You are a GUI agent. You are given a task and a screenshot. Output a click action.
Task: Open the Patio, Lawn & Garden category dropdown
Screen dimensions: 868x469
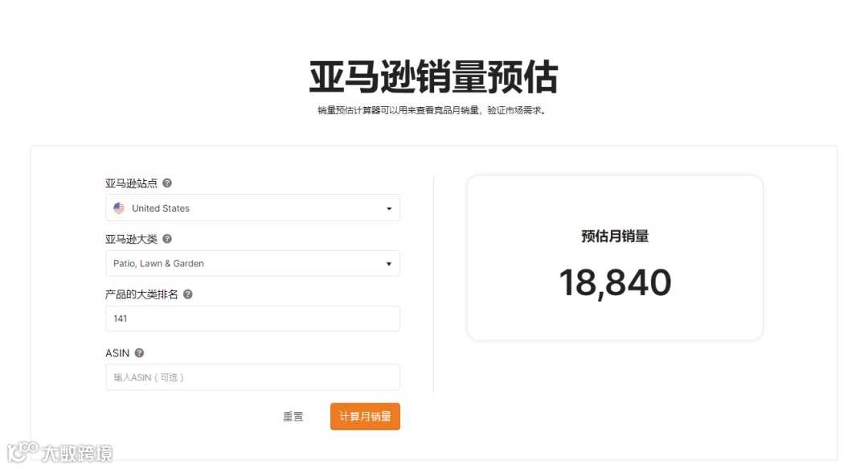coord(252,263)
